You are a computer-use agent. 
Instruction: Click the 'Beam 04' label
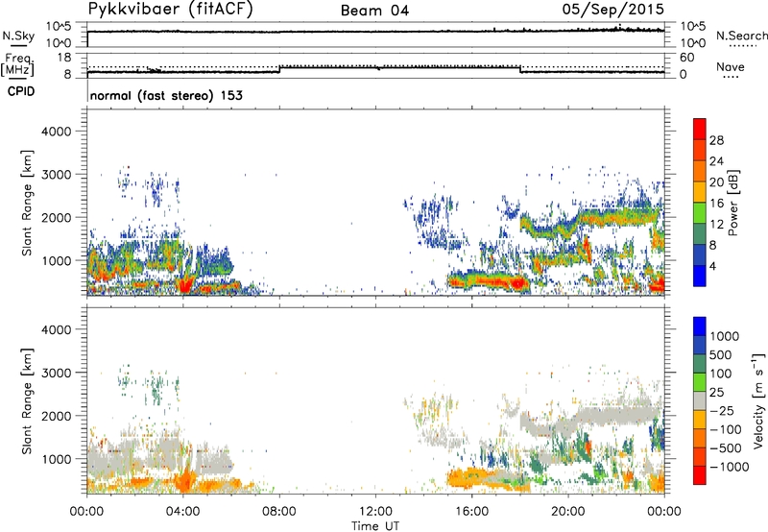374,11
